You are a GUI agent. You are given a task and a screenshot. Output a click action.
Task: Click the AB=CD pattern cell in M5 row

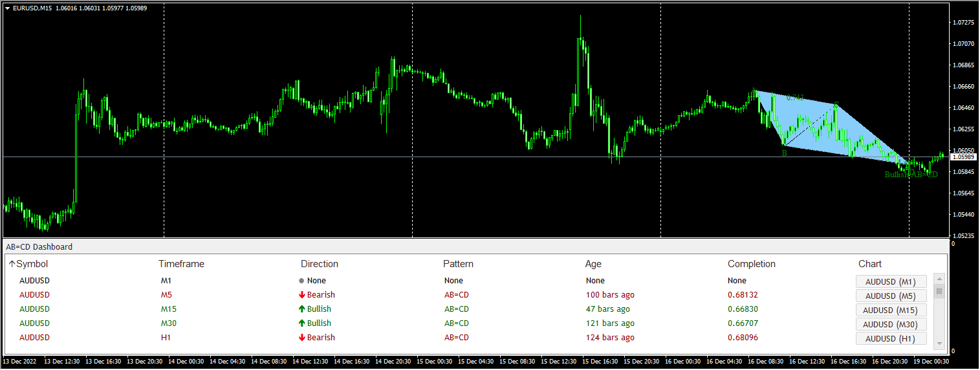[x=457, y=295]
